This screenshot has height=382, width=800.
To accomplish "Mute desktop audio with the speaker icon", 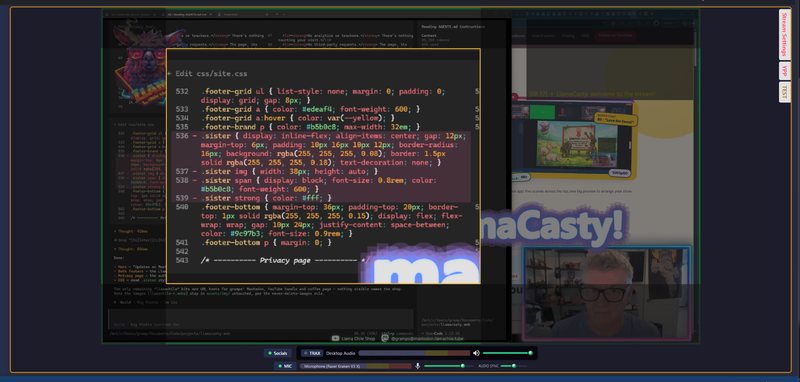I will click(x=476, y=353).
